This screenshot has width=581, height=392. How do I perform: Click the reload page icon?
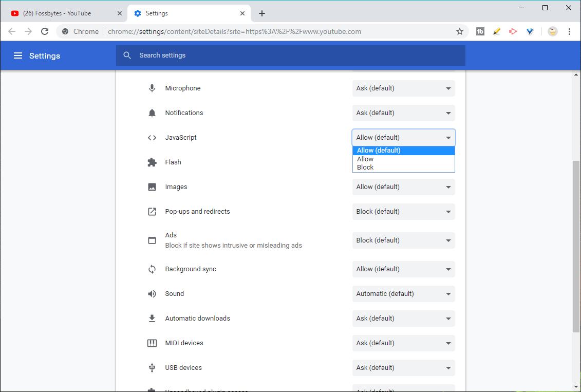click(x=45, y=31)
